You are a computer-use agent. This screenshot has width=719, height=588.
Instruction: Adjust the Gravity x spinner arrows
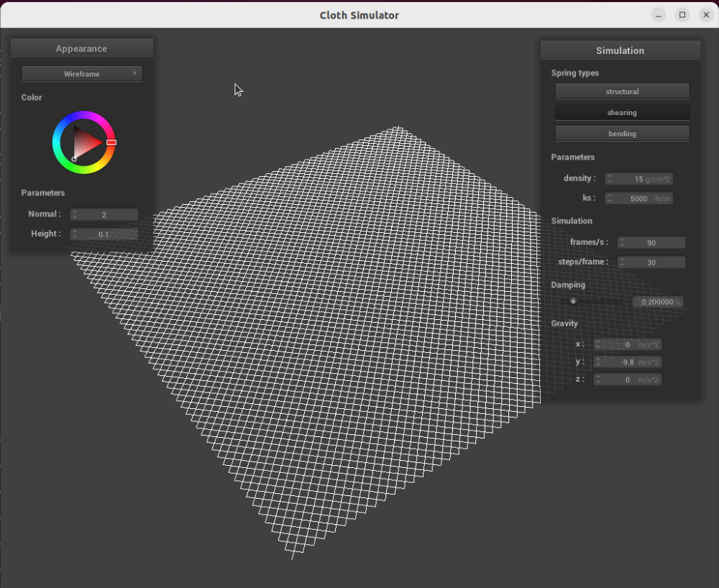tap(598, 344)
